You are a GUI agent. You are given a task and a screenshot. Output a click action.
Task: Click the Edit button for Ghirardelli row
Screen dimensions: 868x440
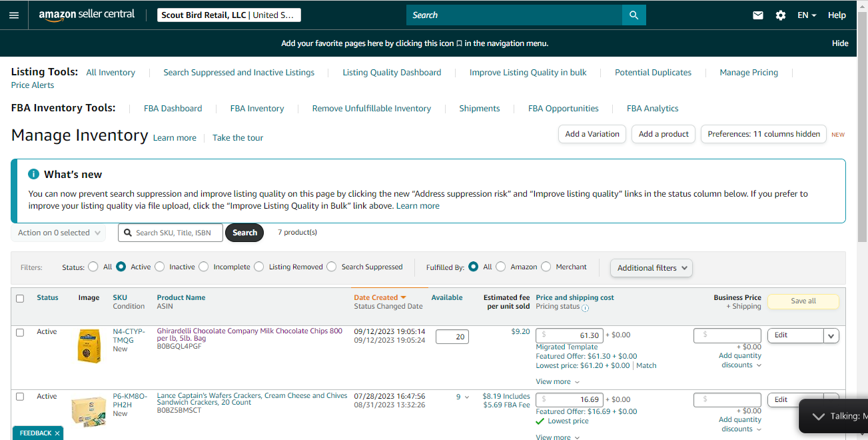tap(795, 336)
